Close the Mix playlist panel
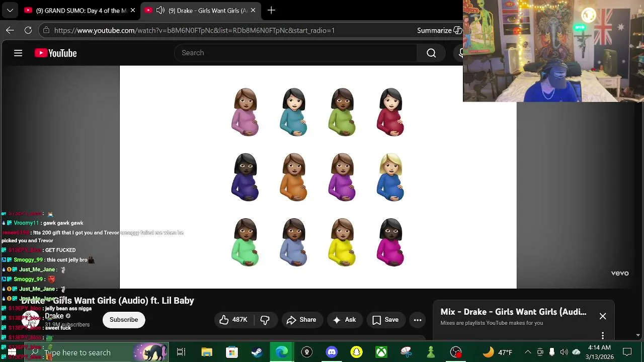Screen dimensions: 644x362 [x=603, y=316]
